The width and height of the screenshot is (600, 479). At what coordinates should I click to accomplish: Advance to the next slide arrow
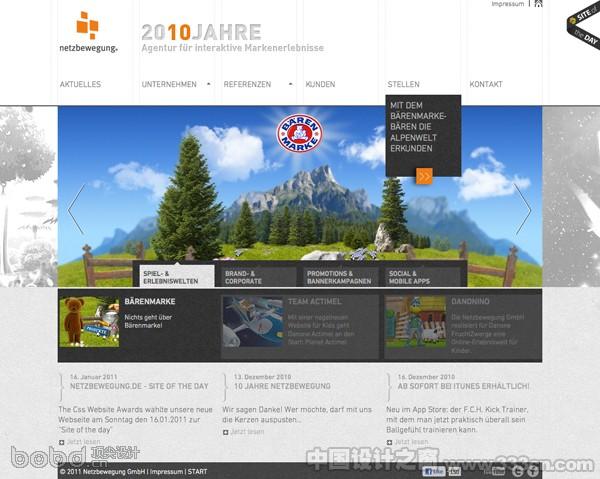pyautogui.click(x=523, y=209)
